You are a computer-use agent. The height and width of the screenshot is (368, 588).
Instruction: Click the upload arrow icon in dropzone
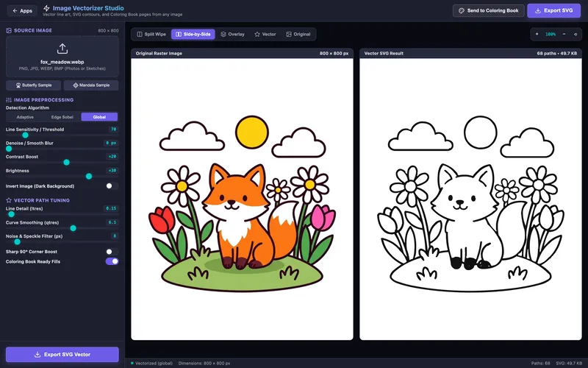tap(62, 49)
